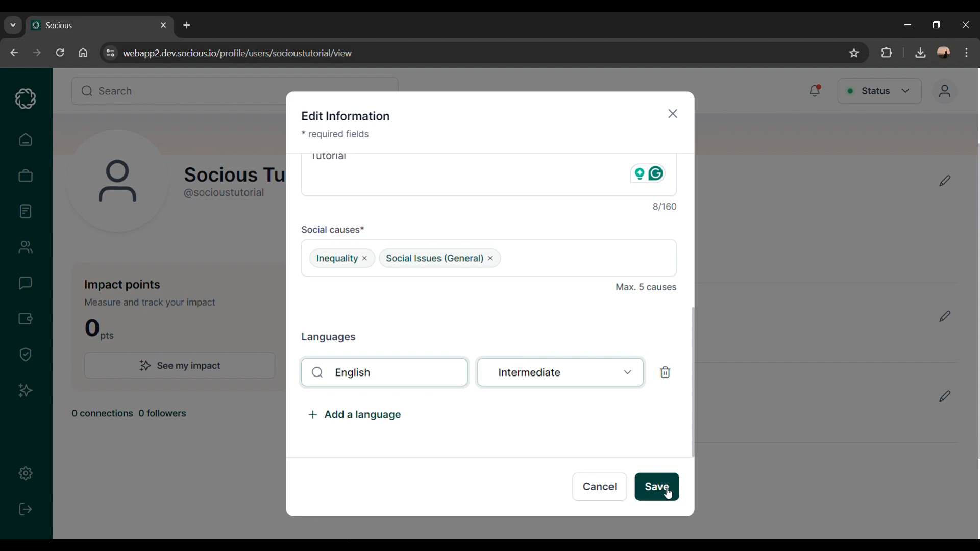980x551 pixels.
Task: Click the Add a language link
Action: (355, 415)
